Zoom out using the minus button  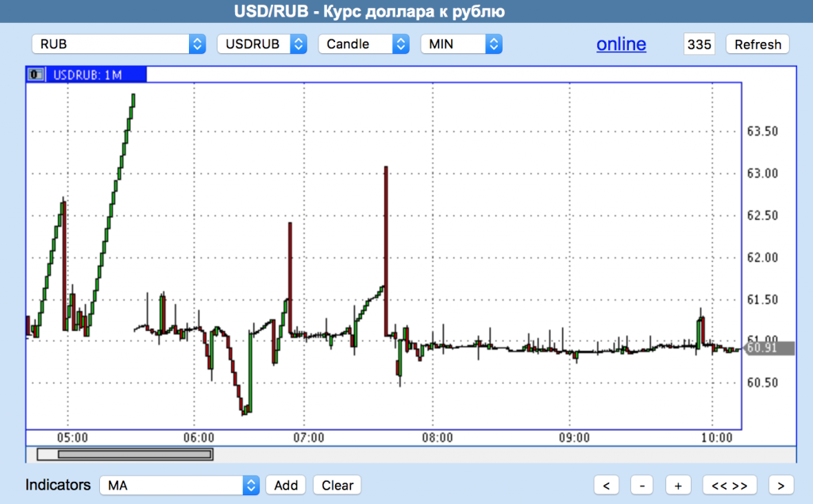[642, 485]
